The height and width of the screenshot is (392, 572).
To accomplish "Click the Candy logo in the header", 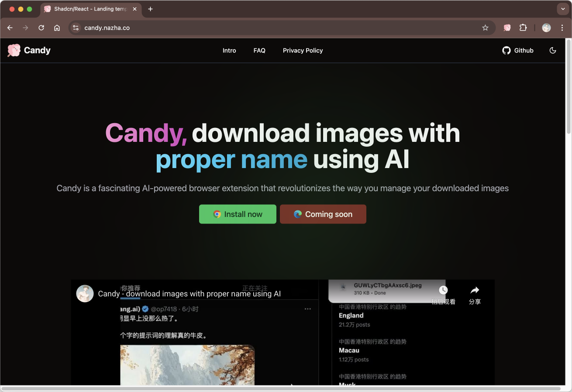I will click(x=29, y=50).
